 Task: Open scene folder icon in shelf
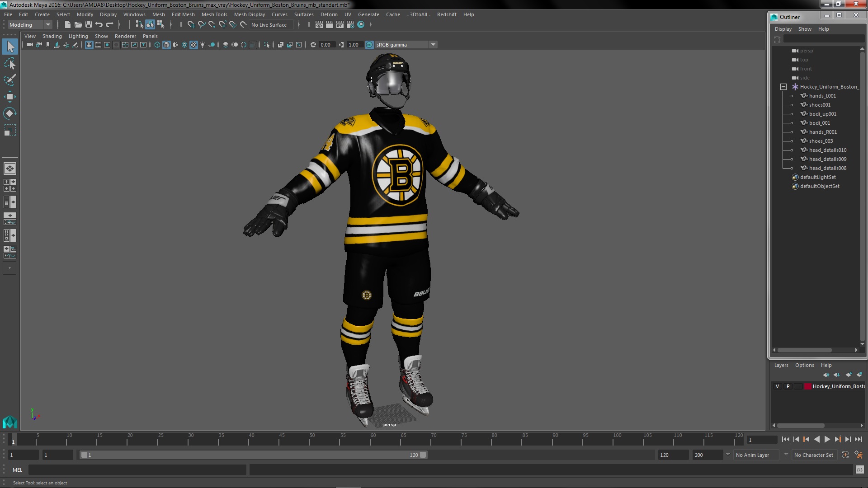click(x=78, y=25)
